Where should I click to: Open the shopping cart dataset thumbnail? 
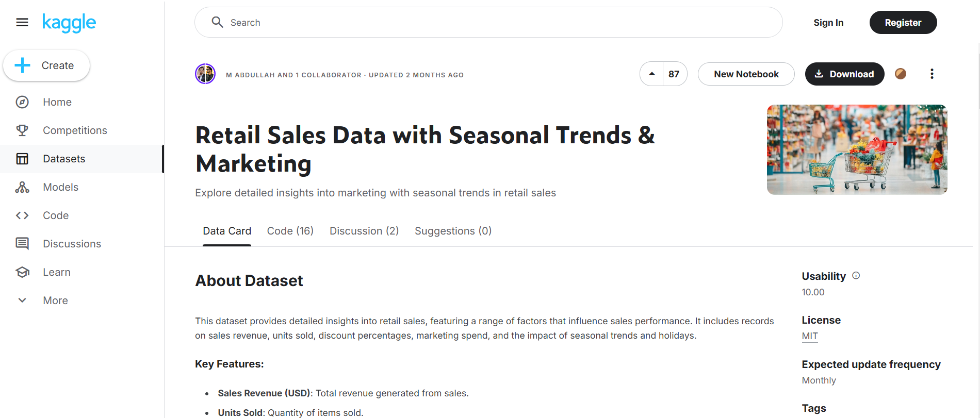point(857,149)
